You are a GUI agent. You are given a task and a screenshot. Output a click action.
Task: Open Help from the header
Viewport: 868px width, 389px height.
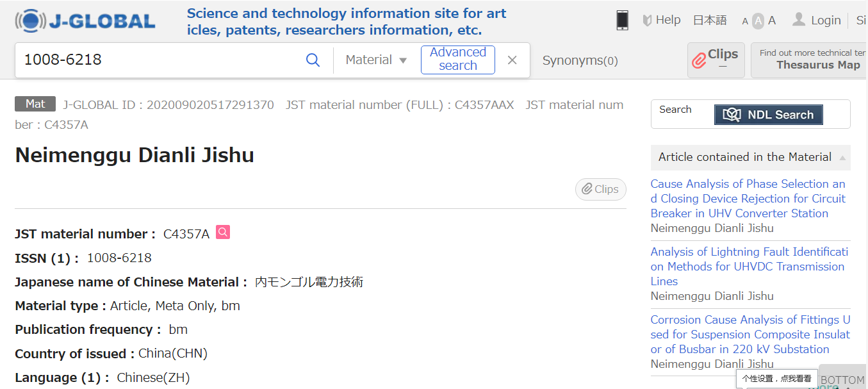coord(662,21)
